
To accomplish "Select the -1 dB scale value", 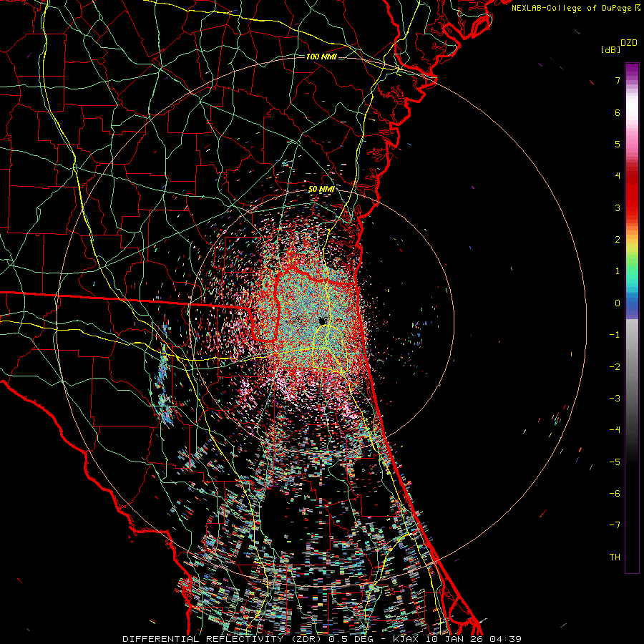I will pyautogui.click(x=615, y=335).
